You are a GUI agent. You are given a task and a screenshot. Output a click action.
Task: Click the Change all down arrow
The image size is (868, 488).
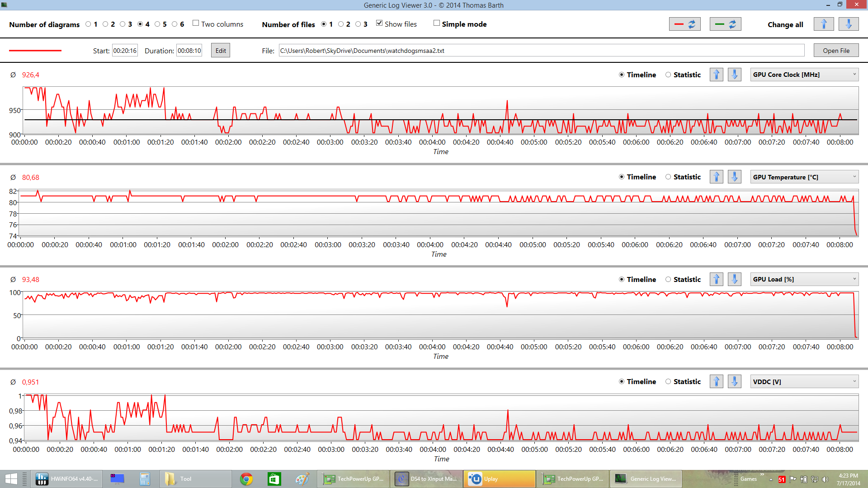848,24
